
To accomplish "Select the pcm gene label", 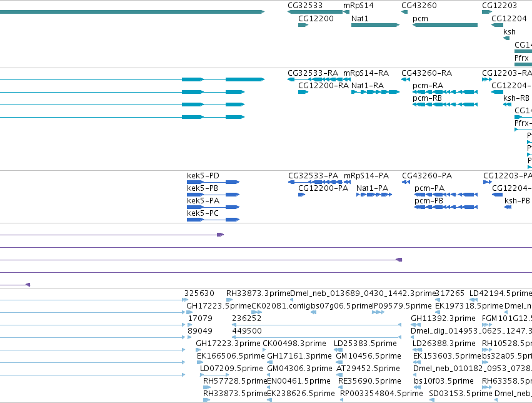I will point(420,19).
